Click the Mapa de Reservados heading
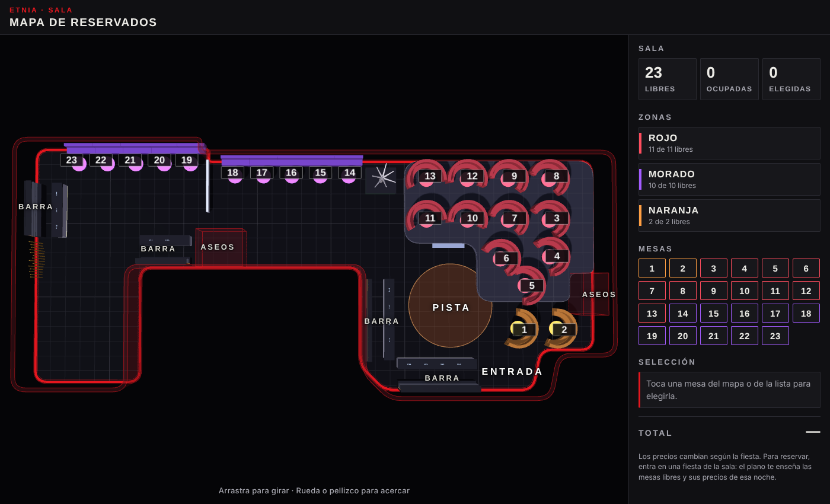The width and height of the screenshot is (830, 504). click(x=83, y=23)
